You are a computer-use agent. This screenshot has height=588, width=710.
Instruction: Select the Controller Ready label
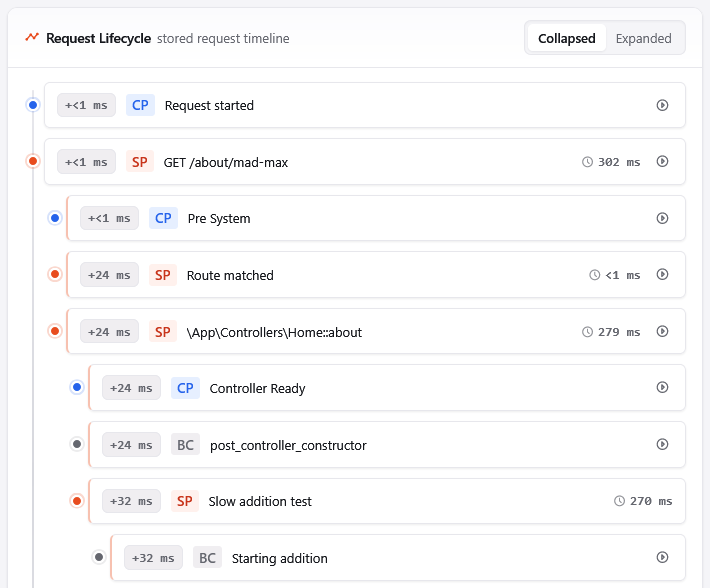point(257,388)
